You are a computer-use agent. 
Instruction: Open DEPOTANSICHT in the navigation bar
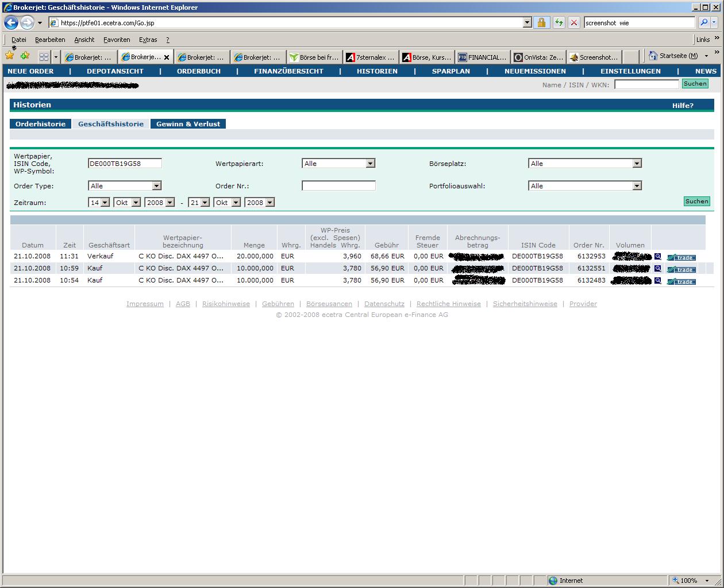tap(115, 71)
